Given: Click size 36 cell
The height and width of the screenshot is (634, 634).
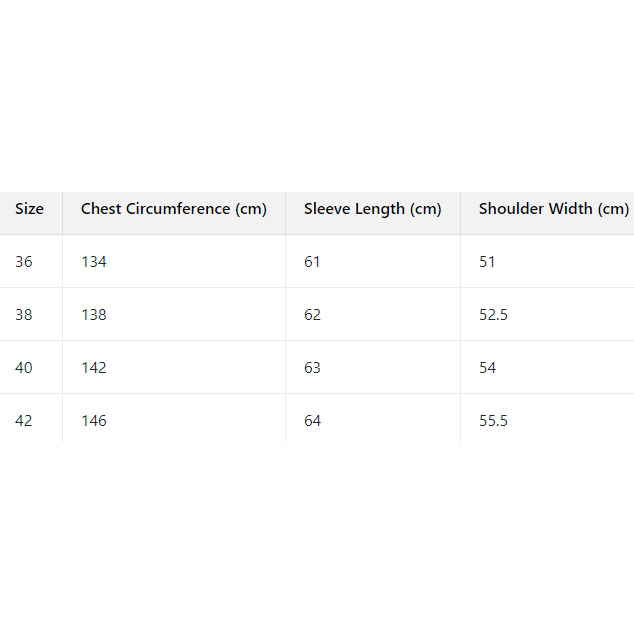Looking at the screenshot, I should pos(24,262).
